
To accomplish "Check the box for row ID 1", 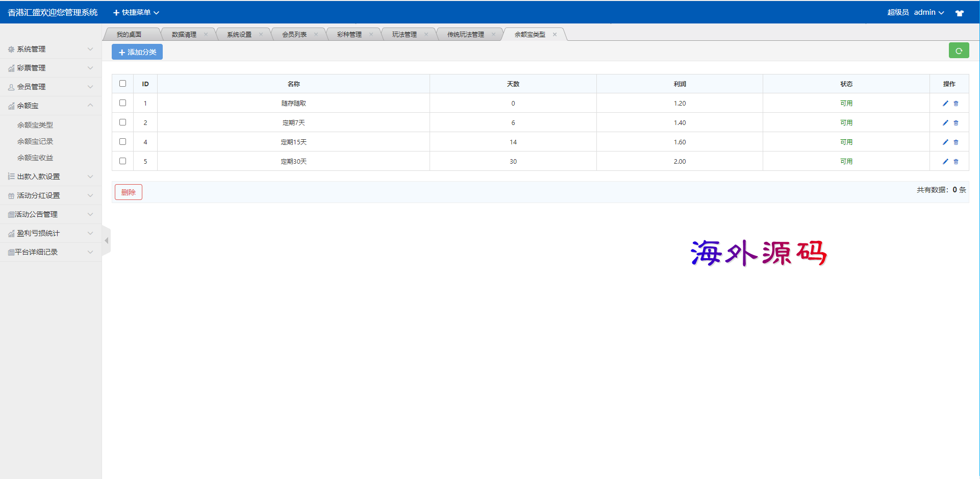I will point(122,103).
